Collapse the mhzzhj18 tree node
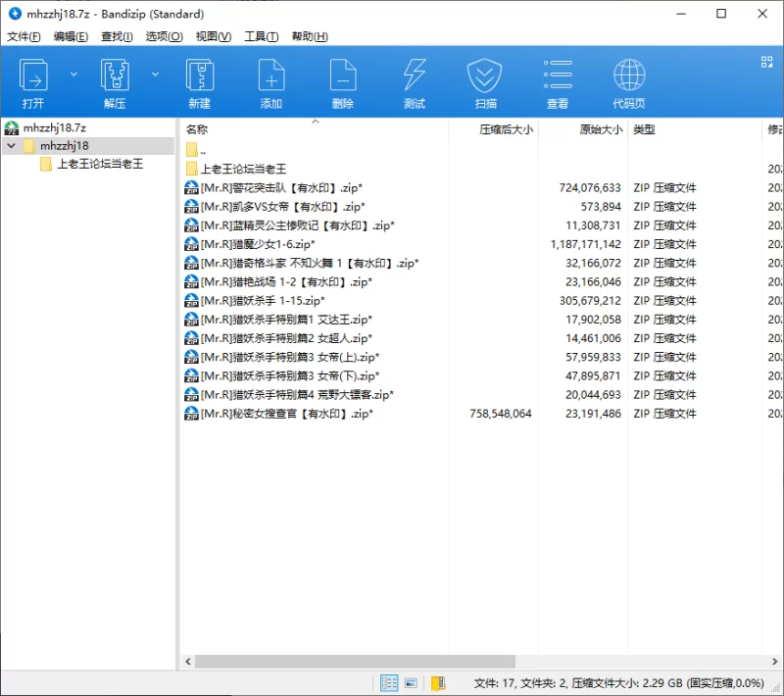This screenshot has width=784, height=696. (x=12, y=146)
